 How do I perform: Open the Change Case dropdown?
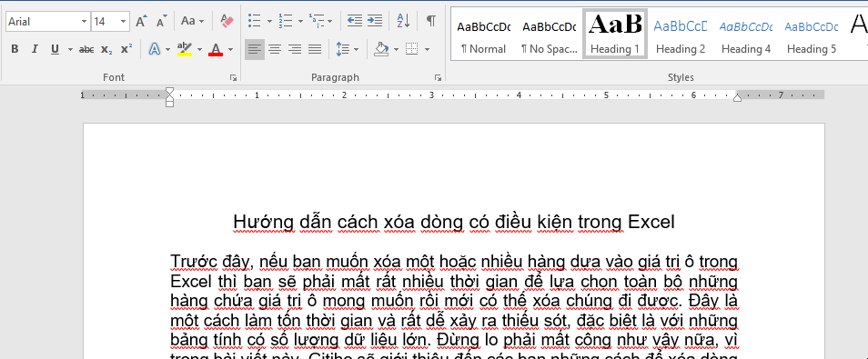193,22
